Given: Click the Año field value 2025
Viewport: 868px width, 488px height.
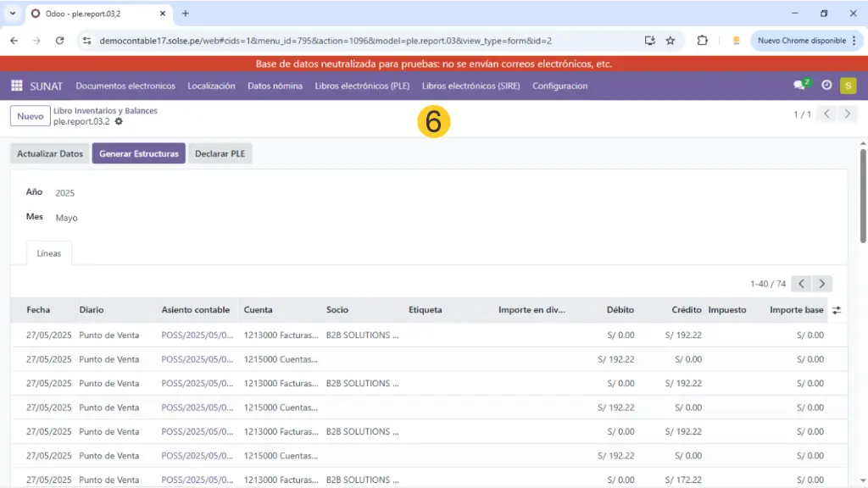Looking at the screenshot, I should click(65, 193).
